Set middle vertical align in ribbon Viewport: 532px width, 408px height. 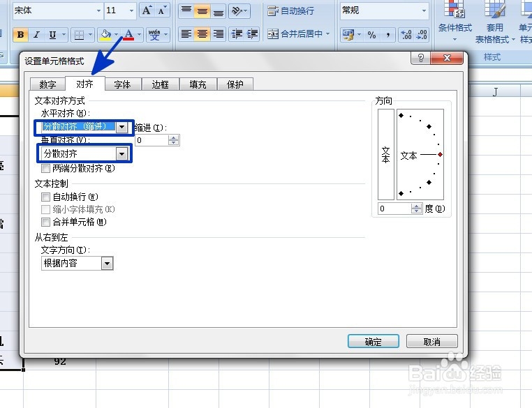202,11
